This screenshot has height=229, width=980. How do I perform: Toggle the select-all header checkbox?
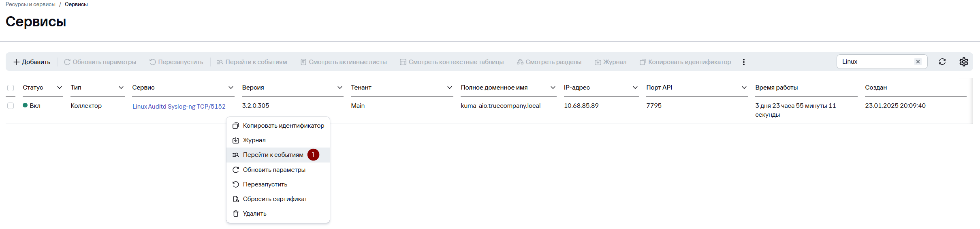11,88
